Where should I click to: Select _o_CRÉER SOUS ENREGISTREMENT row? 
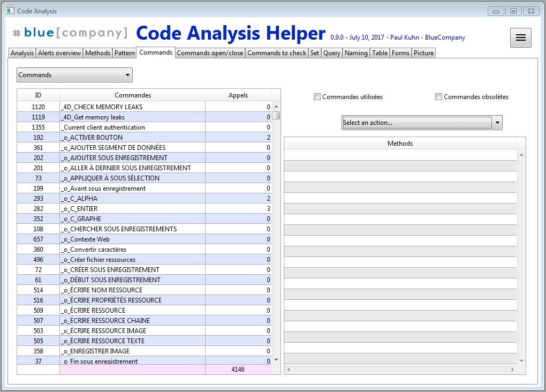click(144, 270)
